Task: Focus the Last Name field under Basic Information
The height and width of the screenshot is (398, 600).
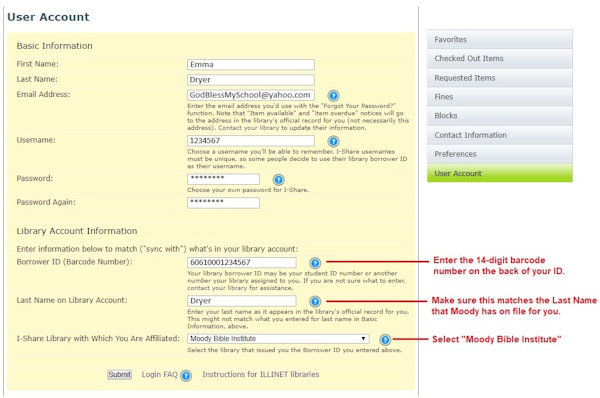Action: pyautogui.click(x=251, y=80)
